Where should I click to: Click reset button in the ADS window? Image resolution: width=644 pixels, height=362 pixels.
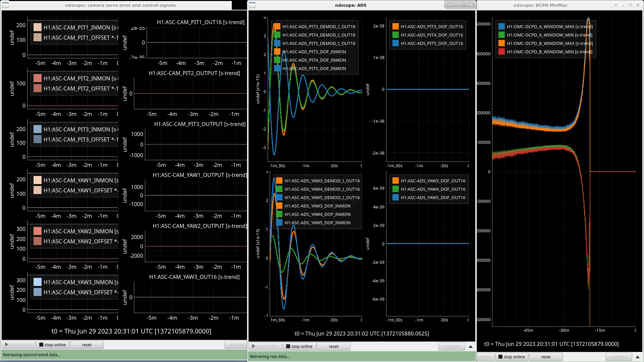pyautogui.click(x=333, y=346)
